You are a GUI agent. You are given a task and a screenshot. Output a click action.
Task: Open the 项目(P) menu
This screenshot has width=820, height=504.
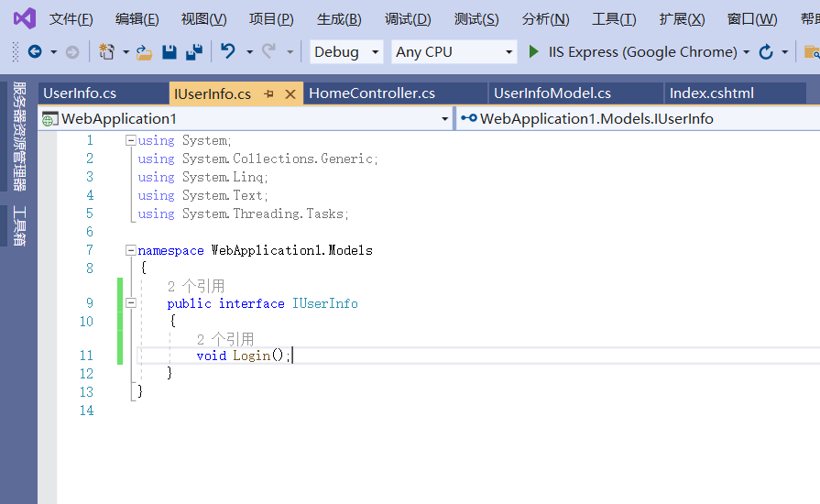pos(271,19)
